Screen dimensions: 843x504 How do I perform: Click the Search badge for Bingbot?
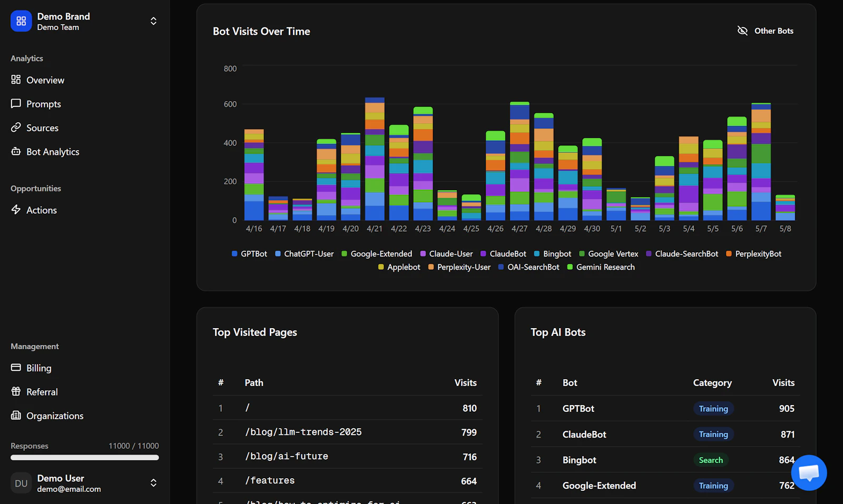pyautogui.click(x=711, y=460)
